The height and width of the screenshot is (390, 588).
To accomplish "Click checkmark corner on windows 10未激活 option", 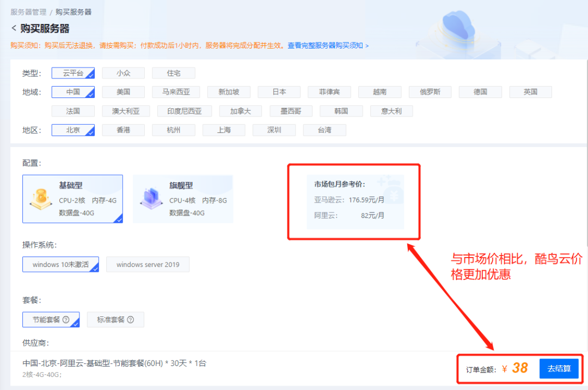I will click(95, 269).
